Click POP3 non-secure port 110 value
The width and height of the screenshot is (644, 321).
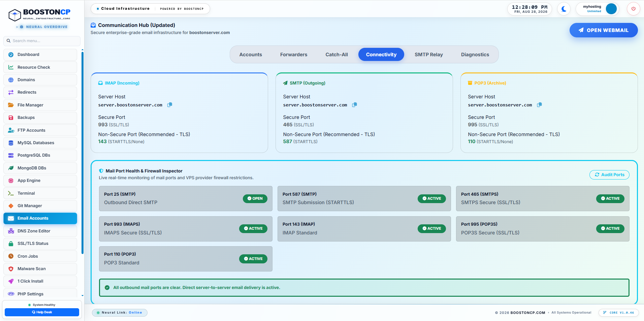[472, 141]
